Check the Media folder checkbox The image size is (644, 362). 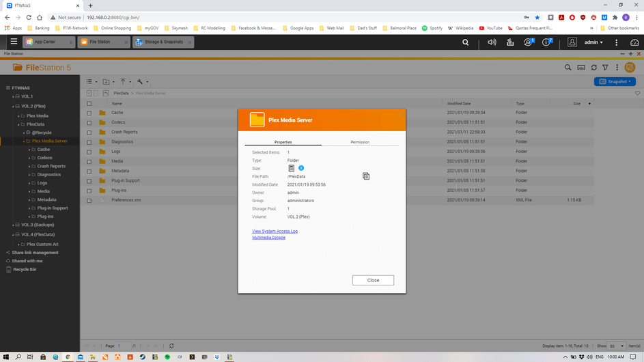pyautogui.click(x=89, y=162)
